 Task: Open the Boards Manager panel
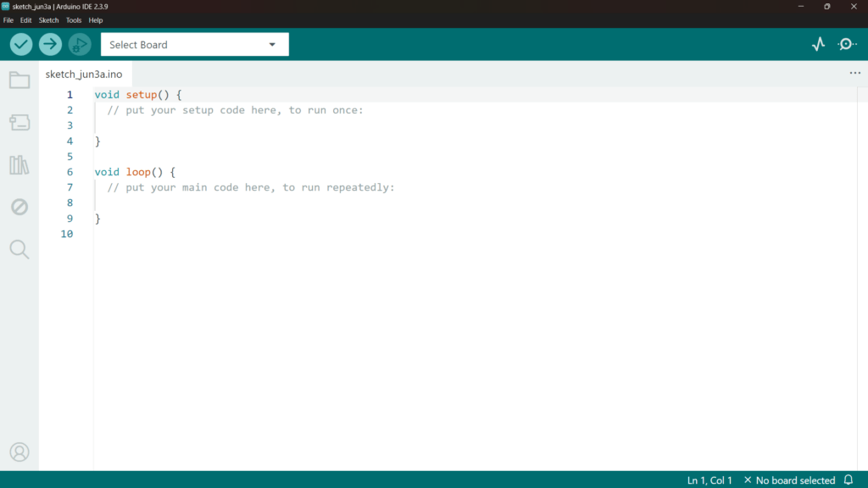click(19, 122)
